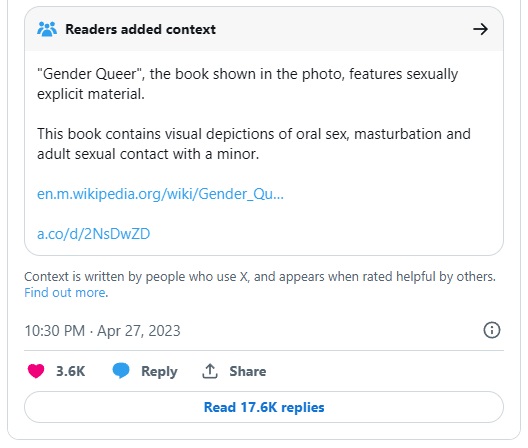Click the 'Share' text label
The width and height of the screenshot is (528, 448).
click(x=248, y=371)
